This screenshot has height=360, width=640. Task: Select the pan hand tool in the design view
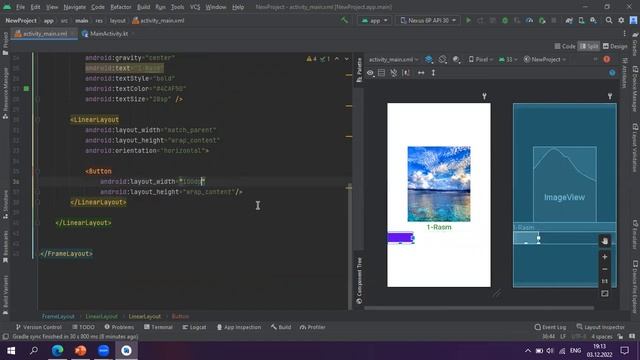tap(604, 241)
